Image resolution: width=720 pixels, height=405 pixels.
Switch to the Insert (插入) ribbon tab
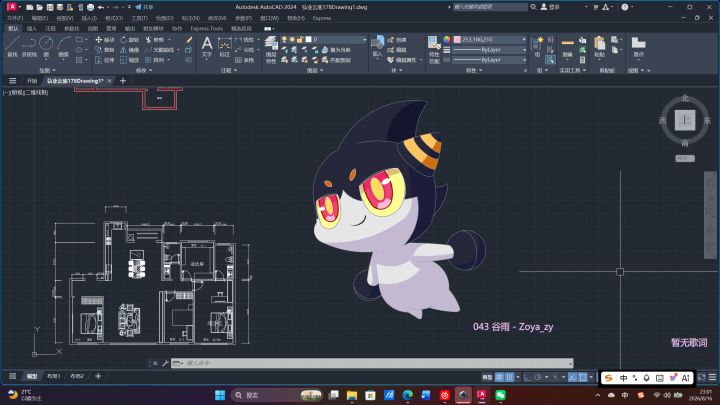[x=31, y=28]
